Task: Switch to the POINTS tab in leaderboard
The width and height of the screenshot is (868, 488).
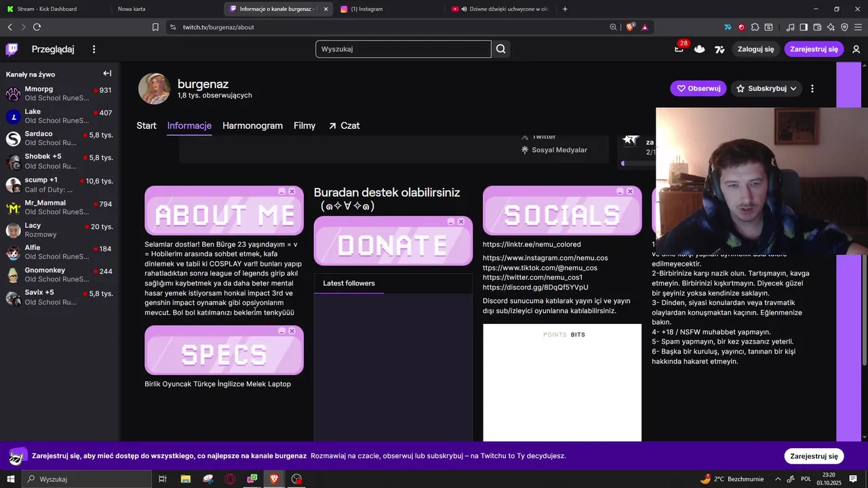Action: click(555, 335)
